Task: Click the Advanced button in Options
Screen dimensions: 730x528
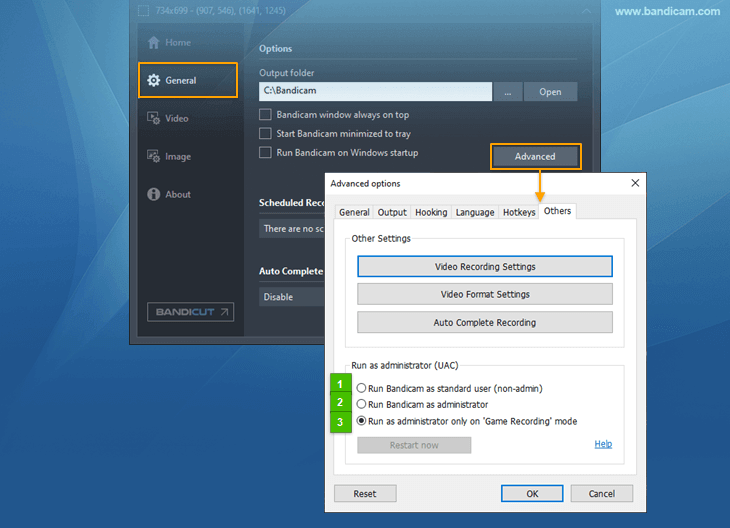Action: click(535, 156)
